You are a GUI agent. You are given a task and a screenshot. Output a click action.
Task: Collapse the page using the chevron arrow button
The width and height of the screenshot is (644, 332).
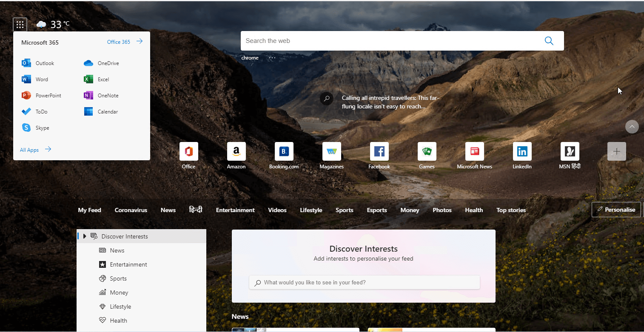632,127
